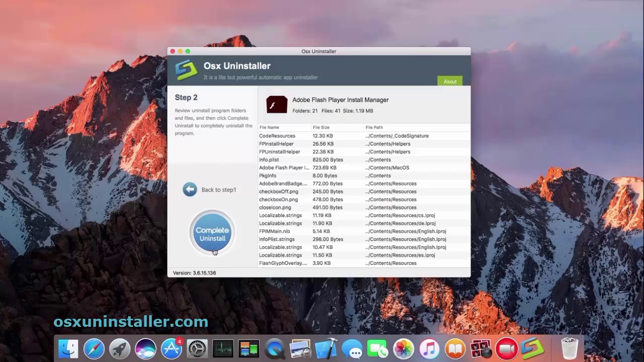Screen dimensions: 644x362
Task: Select the checkboxOff.png file row
Action: click(x=364, y=192)
